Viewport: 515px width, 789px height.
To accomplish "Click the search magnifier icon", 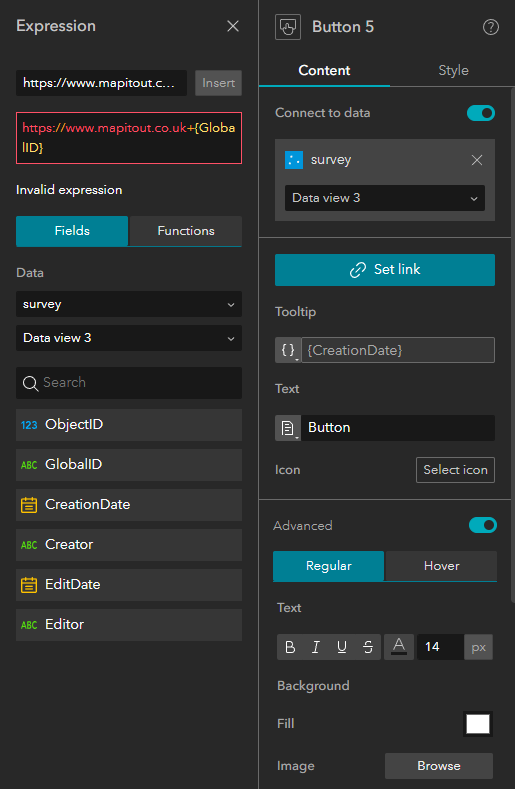I will click(x=30, y=383).
